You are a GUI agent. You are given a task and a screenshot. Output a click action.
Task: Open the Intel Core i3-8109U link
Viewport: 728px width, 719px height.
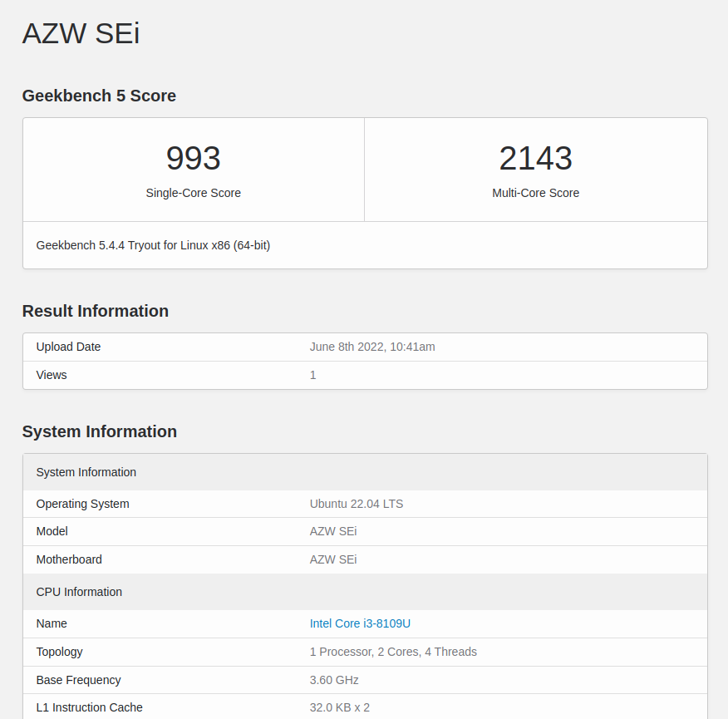click(x=360, y=623)
